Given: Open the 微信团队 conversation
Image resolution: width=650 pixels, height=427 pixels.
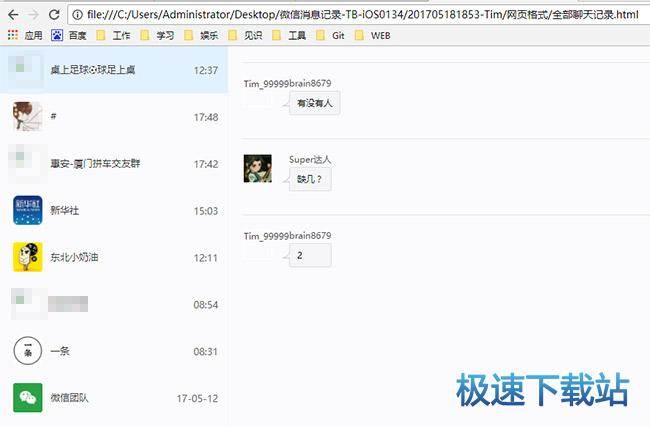Looking at the screenshot, I should pyautogui.click(x=114, y=398).
